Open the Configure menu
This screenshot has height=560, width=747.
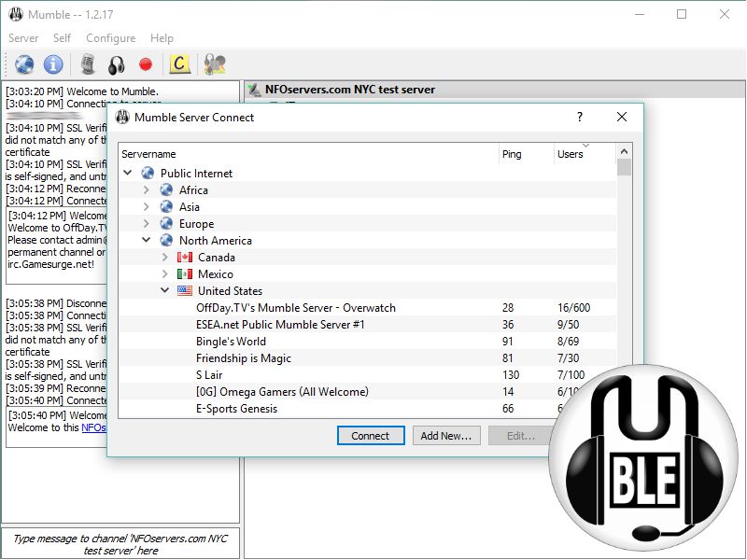click(x=110, y=38)
